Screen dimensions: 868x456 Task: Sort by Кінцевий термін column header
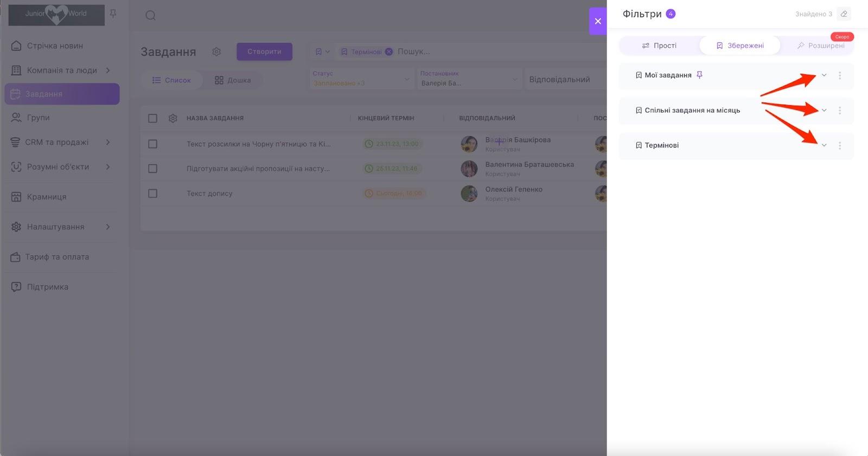(386, 118)
